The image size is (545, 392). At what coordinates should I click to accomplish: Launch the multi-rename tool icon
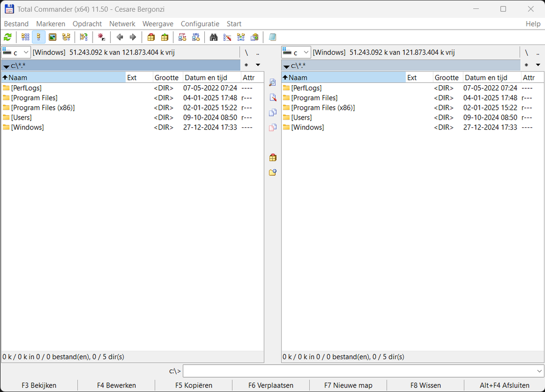click(227, 37)
